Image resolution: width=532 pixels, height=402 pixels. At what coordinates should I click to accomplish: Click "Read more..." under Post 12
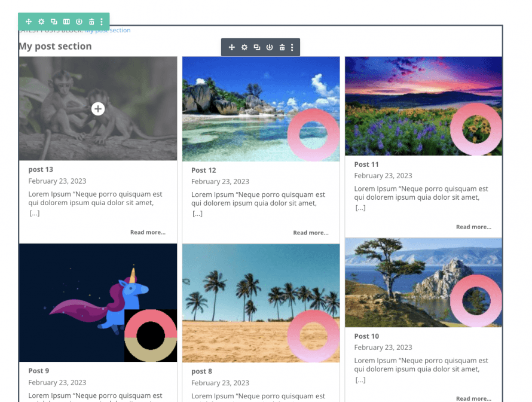pyautogui.click(x=310, y=233)
